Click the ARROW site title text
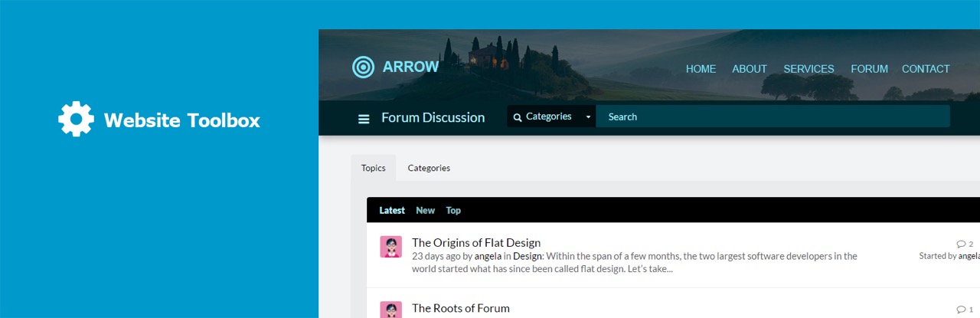The height and width of the screenshot is (318, 980). coord(410,67)
